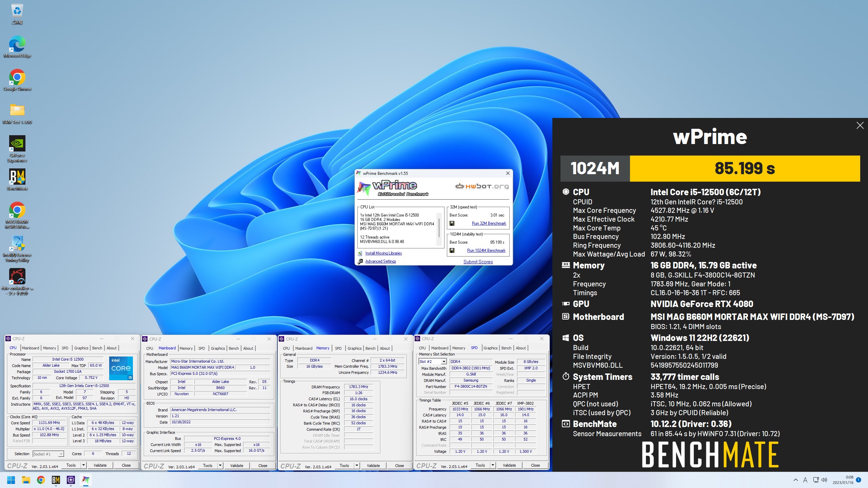Image resolution: width=868 pixels, height=488 pixels.
Task: Open MAG B660M MORTAR Chrome shortcut
Action: 17,216
